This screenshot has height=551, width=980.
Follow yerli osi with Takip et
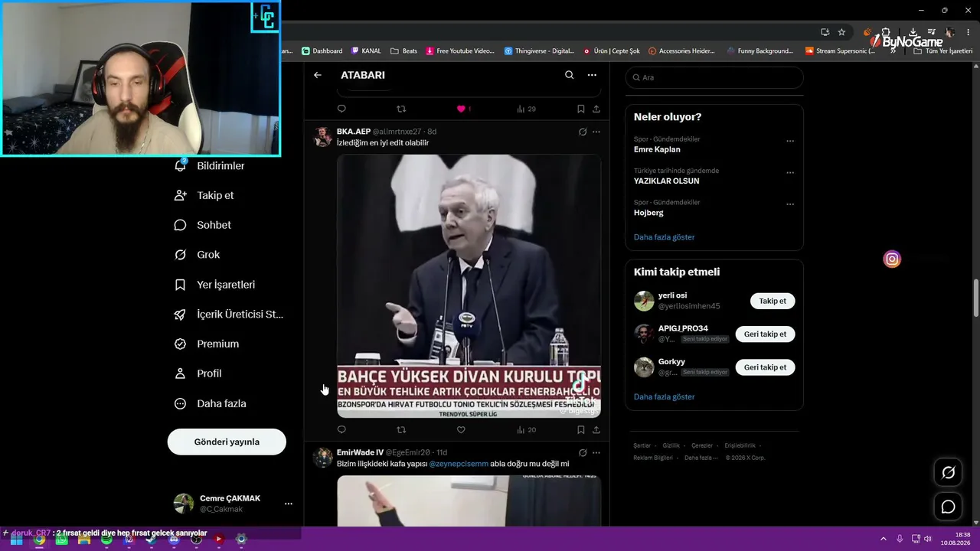(x=773, y=301)
